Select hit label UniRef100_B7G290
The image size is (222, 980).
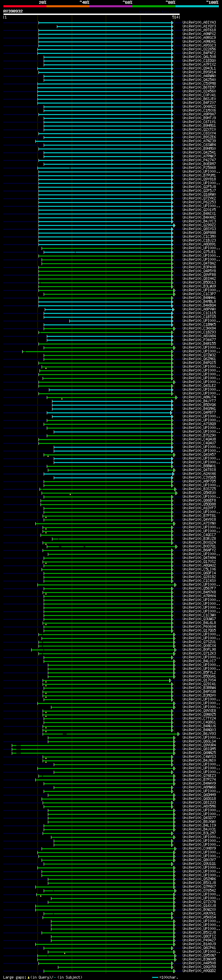pyautogui.click(x=199, y=435)
